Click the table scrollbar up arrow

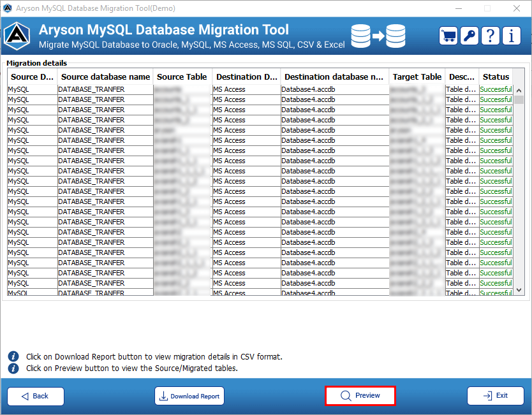point(519,91)
